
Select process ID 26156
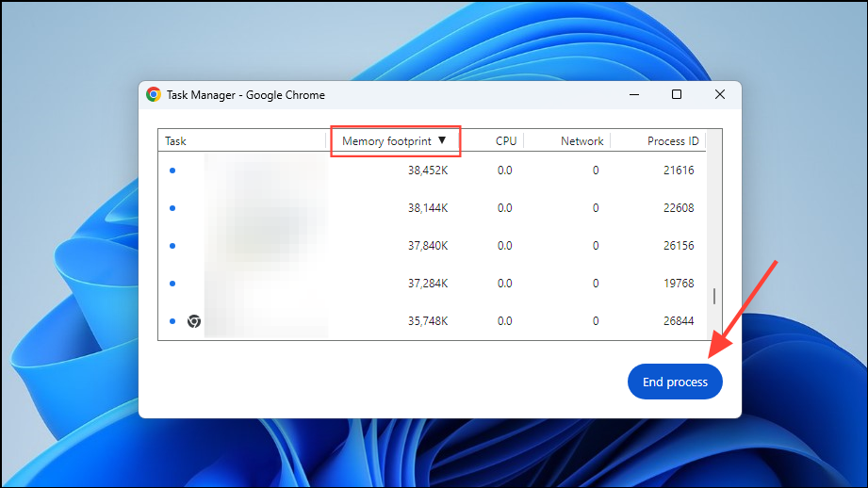[679, 246]
